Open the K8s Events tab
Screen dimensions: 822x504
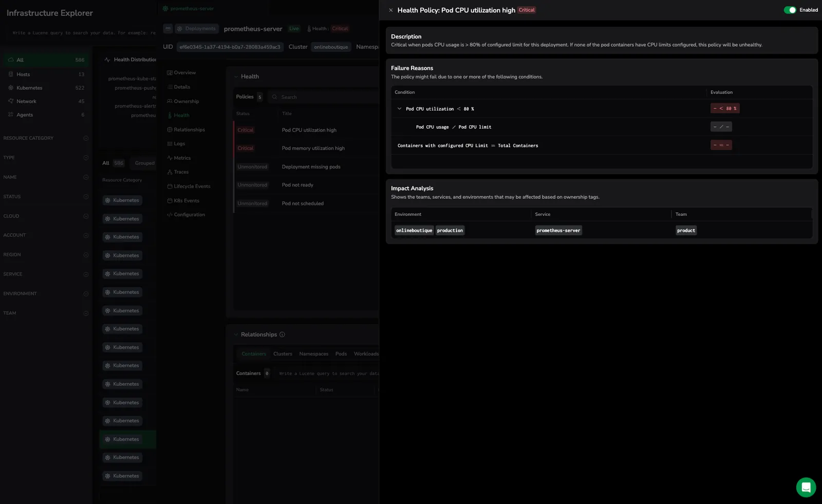pos(183,201)
